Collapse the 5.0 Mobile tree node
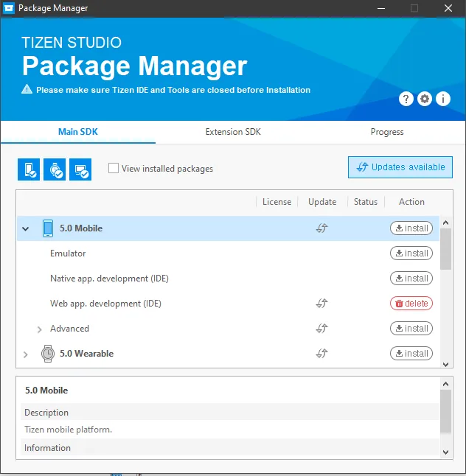Image resolution: width=466 pixels, height=476 pixels. pyautogui.click(x=26, y=229)
